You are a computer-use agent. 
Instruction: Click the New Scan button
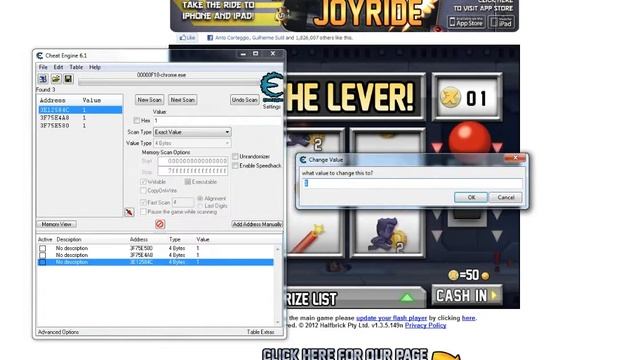[149, 100]
